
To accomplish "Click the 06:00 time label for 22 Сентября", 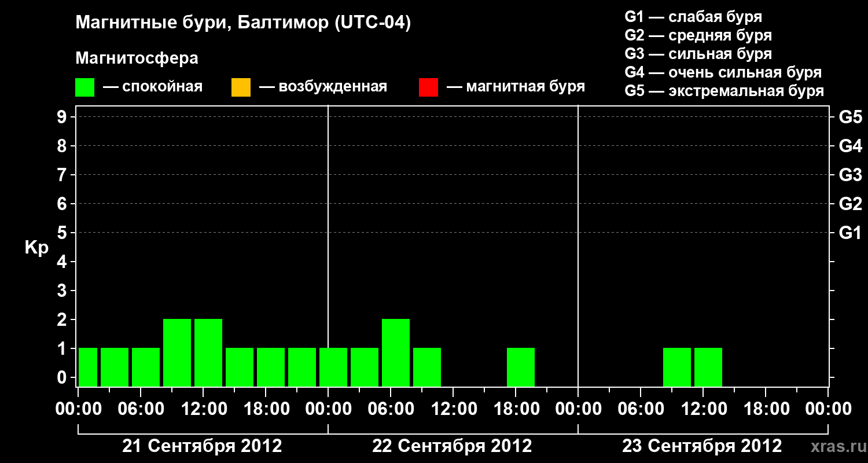I will pyautogui.click(x=391, y=409).
